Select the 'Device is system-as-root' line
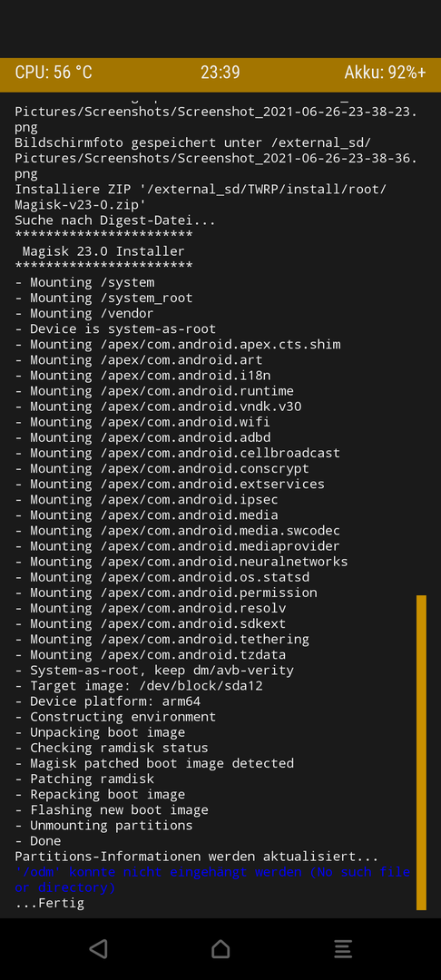 tap(115, 328)
